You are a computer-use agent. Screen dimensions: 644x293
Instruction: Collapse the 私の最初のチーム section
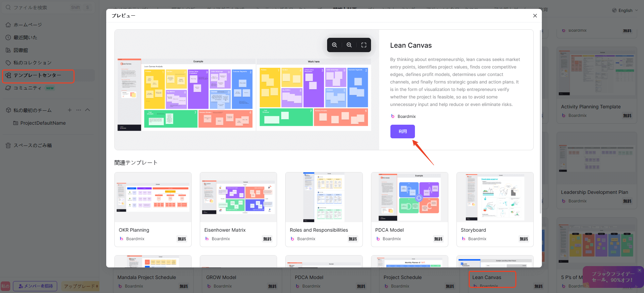(x=87, y=110)
